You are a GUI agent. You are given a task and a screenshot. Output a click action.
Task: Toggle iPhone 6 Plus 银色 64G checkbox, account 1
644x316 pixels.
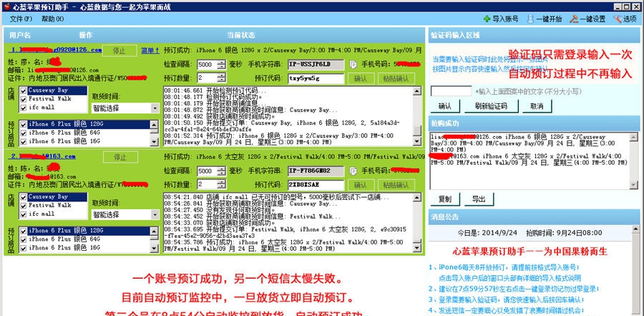click(x=24, y=133)
